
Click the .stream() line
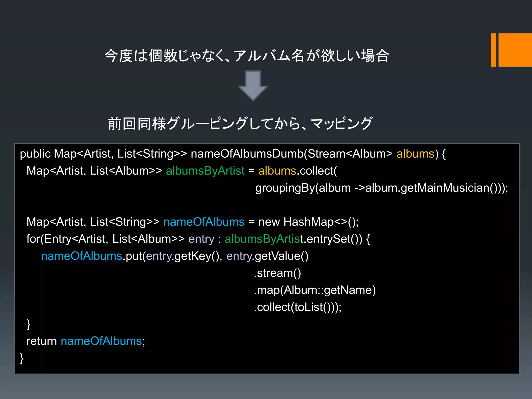coord(277,273)
